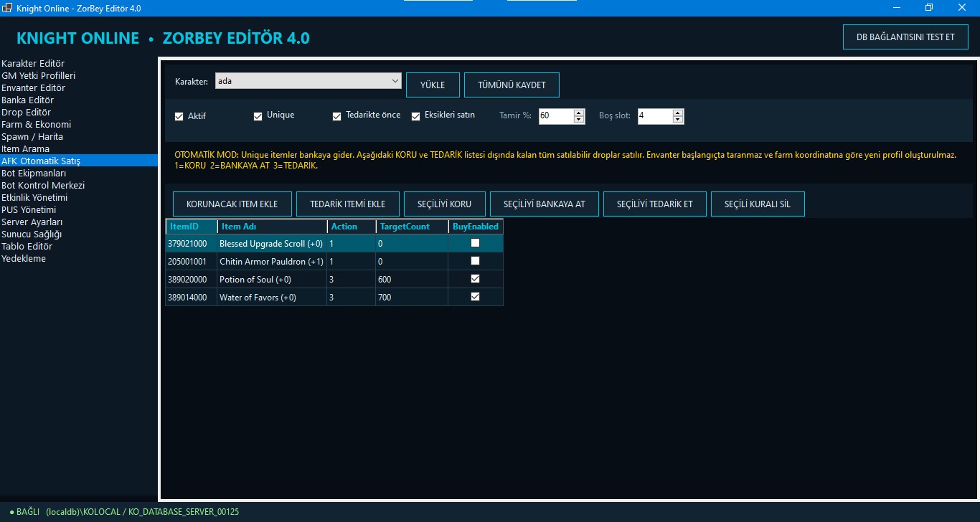Select Sunucu Sağlığı in sidebar
980x522 pixels.
78,234
